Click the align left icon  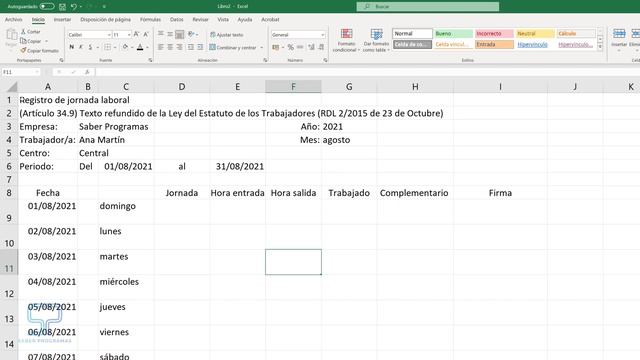pyautogui.click(x=161, y=47)
